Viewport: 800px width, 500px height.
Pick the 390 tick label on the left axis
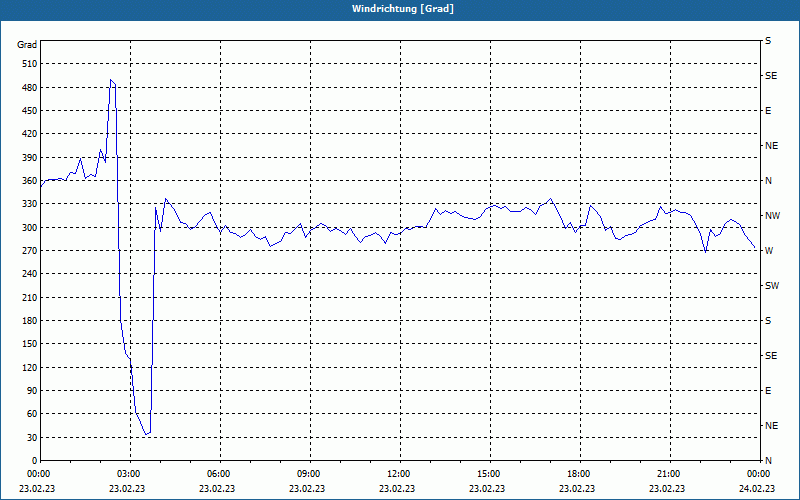31,158
